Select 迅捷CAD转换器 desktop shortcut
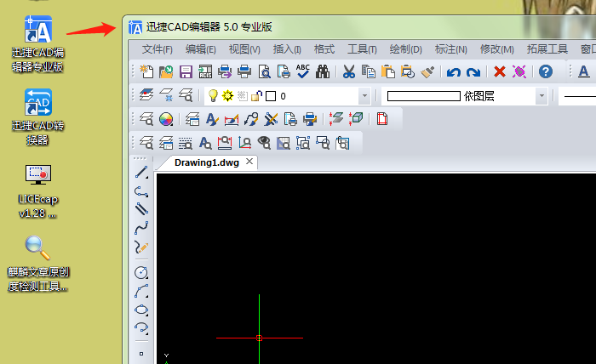 click(37, 117)
